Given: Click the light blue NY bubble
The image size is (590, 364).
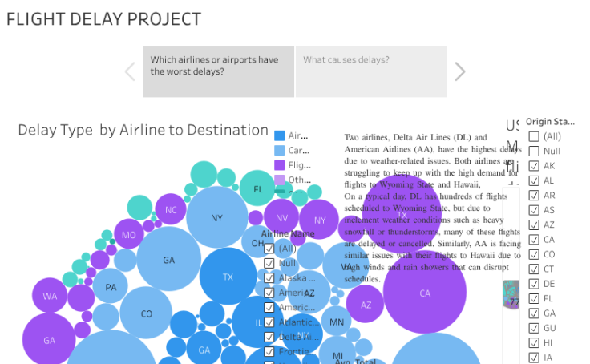Looking at the screenshot, I should coord(216,218).
